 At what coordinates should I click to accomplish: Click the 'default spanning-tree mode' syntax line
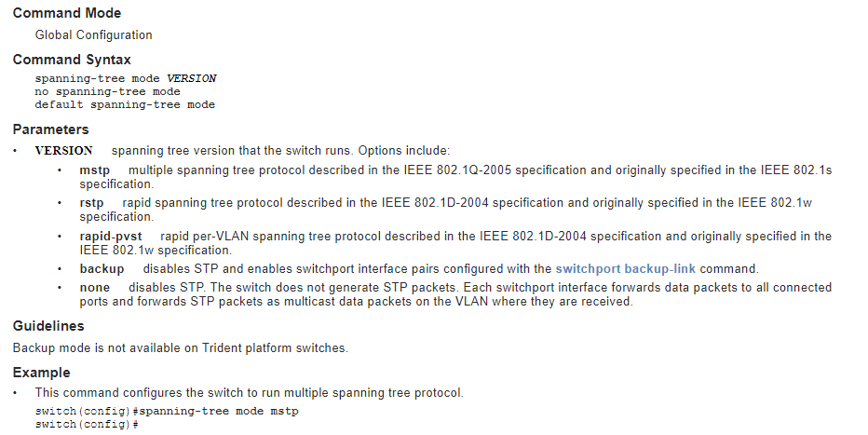point(125,105)
